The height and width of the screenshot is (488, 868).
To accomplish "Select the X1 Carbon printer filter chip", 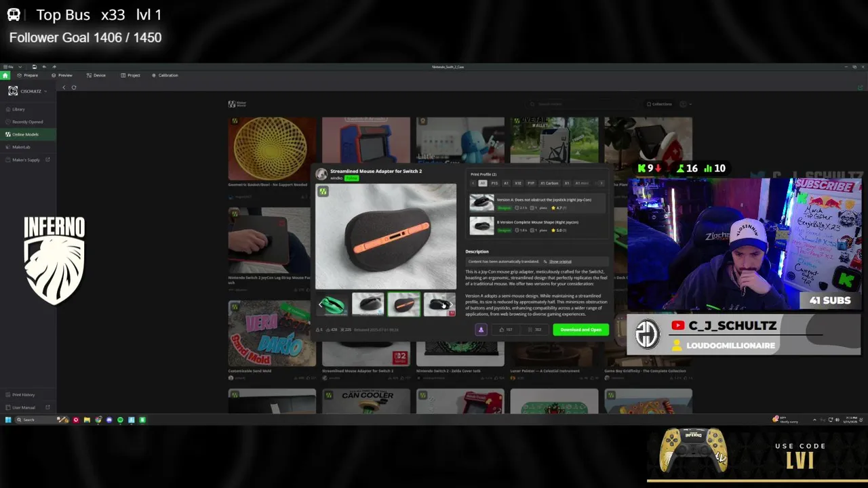I will 549,183.
